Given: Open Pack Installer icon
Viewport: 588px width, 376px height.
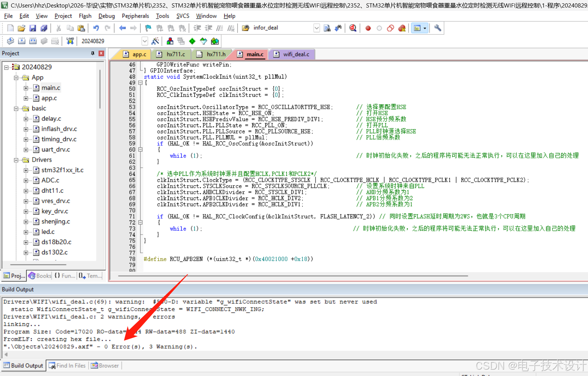Looking at the screenshot, I should click(x=215, y=41).
